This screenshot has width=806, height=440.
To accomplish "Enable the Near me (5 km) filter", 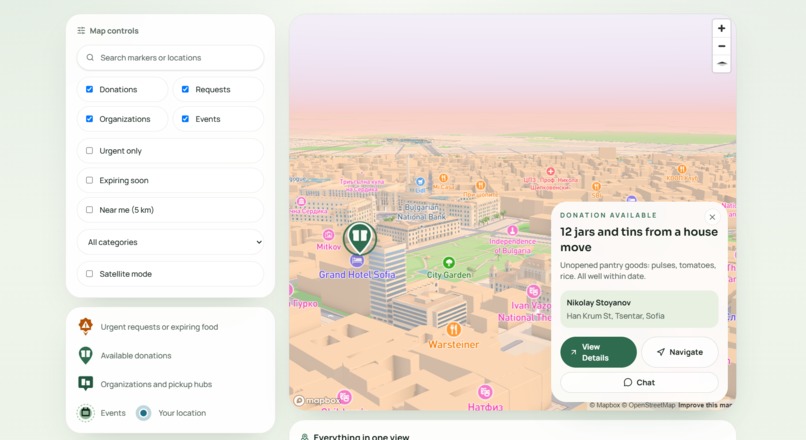I will tap(89, 210).
